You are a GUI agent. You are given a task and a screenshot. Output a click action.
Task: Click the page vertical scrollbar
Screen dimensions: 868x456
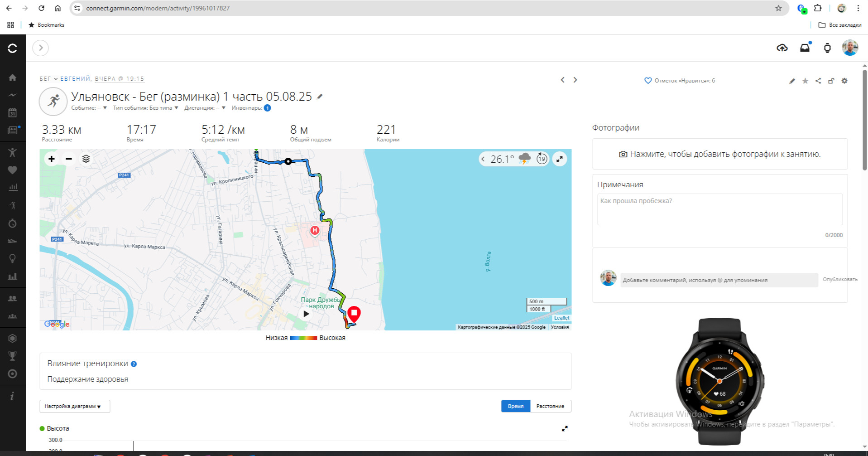865,120
